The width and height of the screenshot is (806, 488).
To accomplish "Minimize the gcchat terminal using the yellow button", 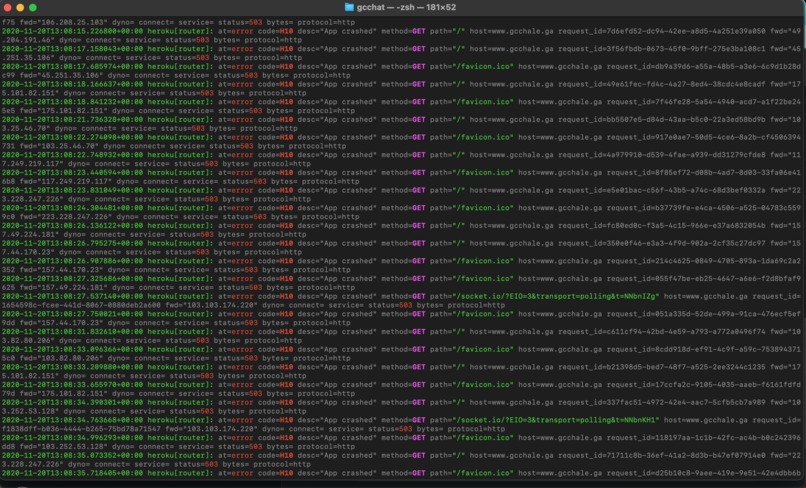I will 20,7.
